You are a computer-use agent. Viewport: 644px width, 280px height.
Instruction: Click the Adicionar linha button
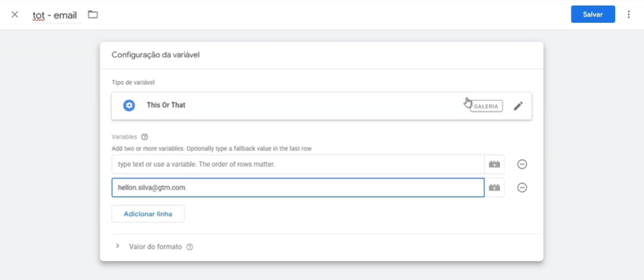[x=148, y=214]
